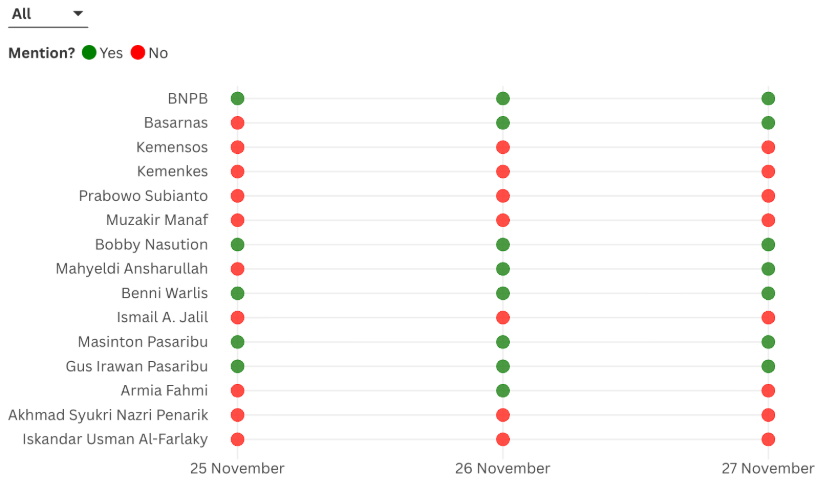Click Mahyeldi Ansharullah dot on 26 November

click(x=503, y=269)
